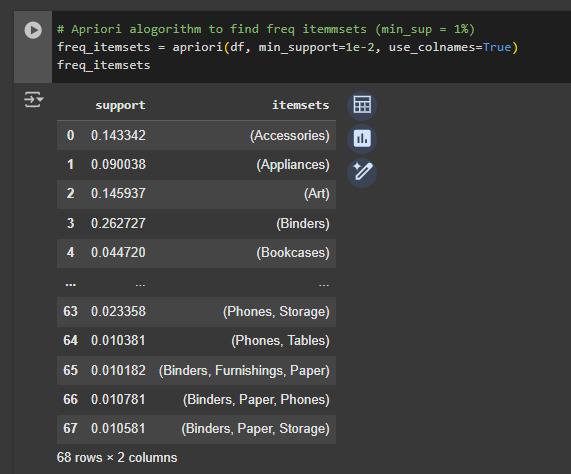
Task: Select the 0.010182 support value
Action: [x=118, y=370]
